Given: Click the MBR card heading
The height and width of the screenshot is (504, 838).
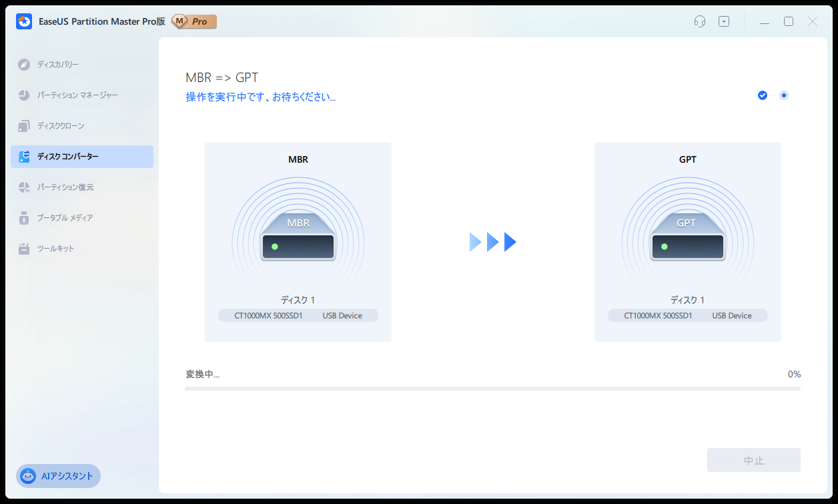Looking at the screenshot, I should pyautogui.click(x=298, y=160).
